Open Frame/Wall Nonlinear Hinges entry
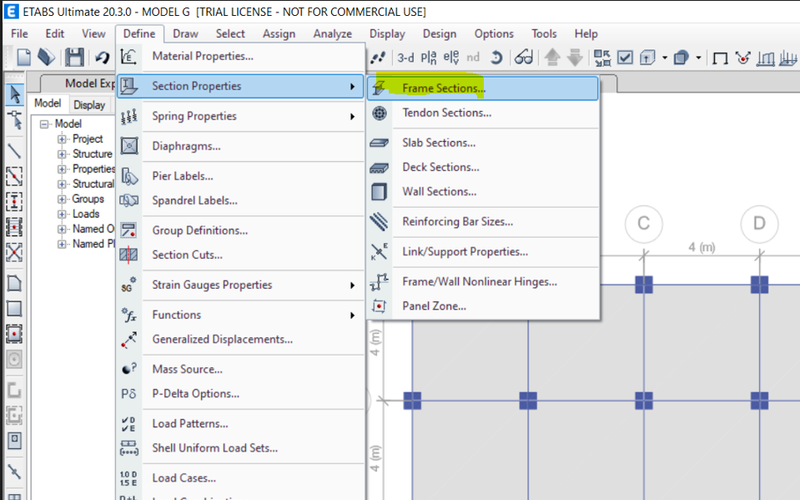The height and width of the screenshot is (500, 800). coord(482,282)
